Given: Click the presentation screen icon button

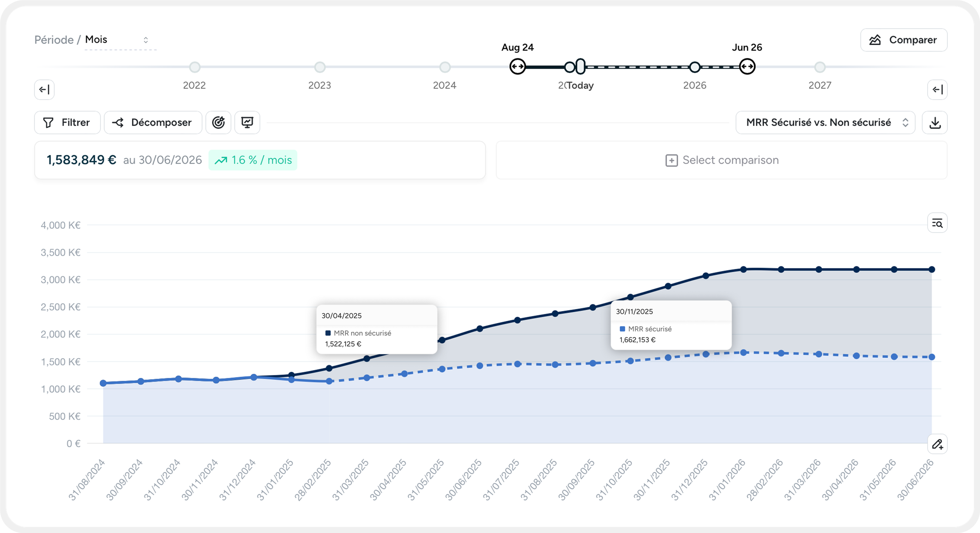Looking at the screenshot, I should click(247, 123).
